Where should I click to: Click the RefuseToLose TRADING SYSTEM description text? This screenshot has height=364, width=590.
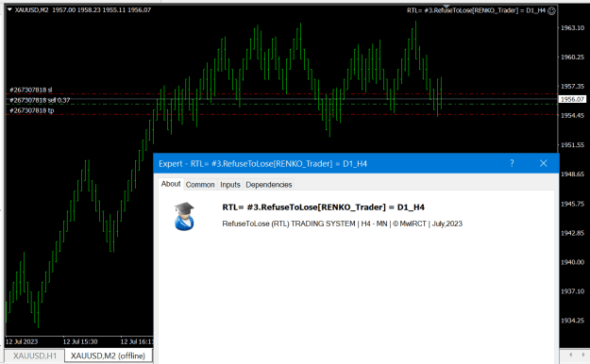click(342, 223)
